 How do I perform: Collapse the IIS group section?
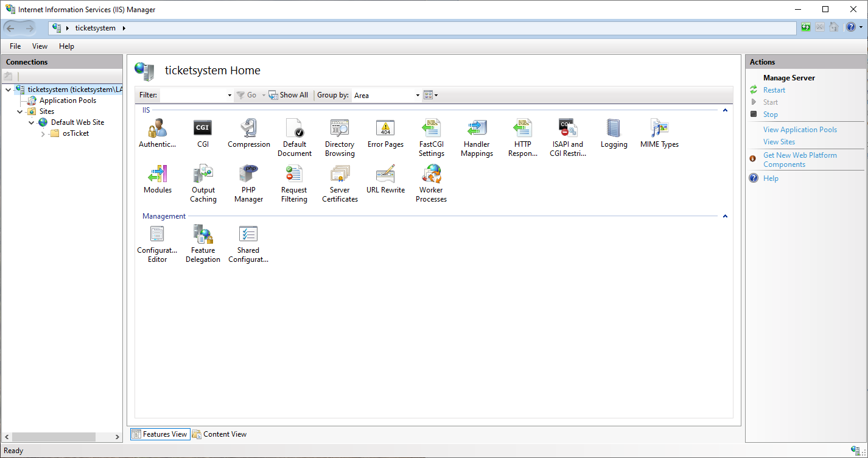tap(725, 110)
